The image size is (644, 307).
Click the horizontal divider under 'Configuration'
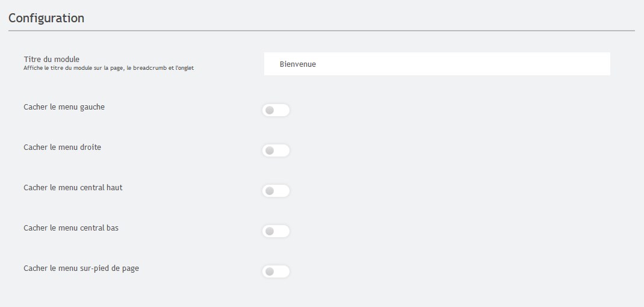click(x=321, y=31)
